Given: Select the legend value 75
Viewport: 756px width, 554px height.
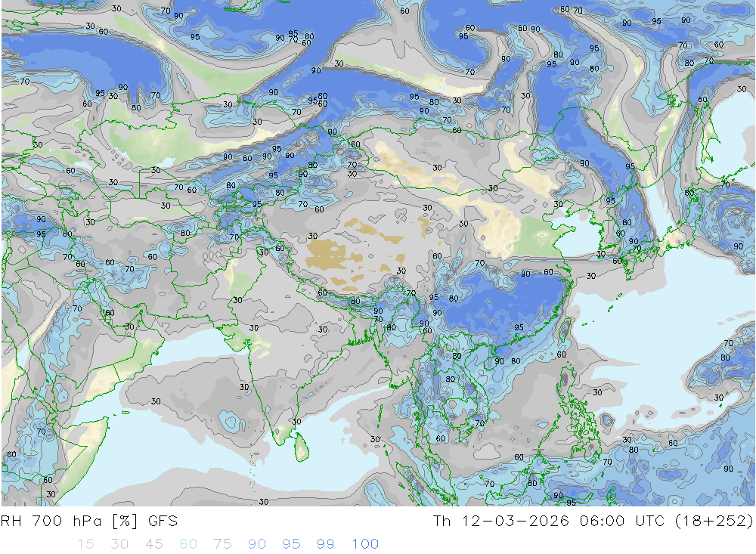Looking at the screenshot, I should (x=223, y=544).
